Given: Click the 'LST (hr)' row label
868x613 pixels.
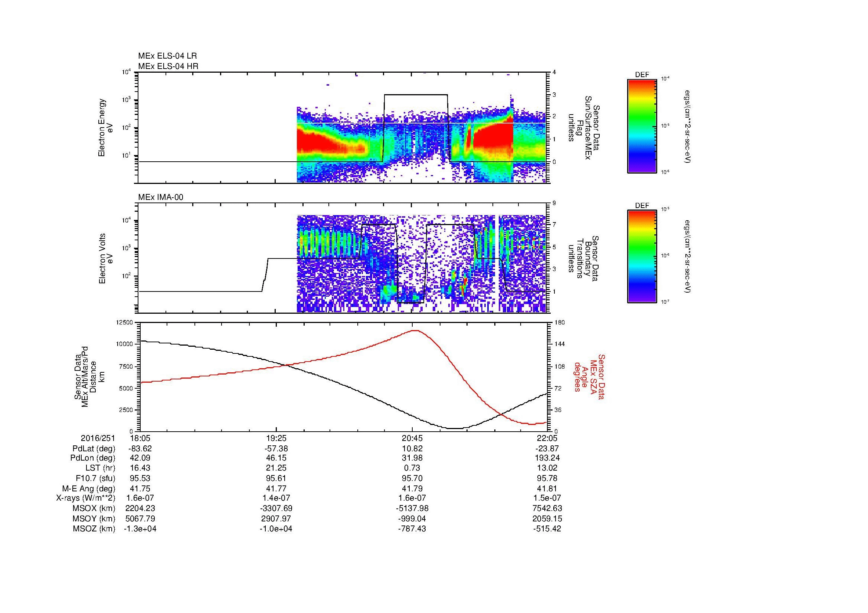Looking at the screenshot, I should 100,468.
